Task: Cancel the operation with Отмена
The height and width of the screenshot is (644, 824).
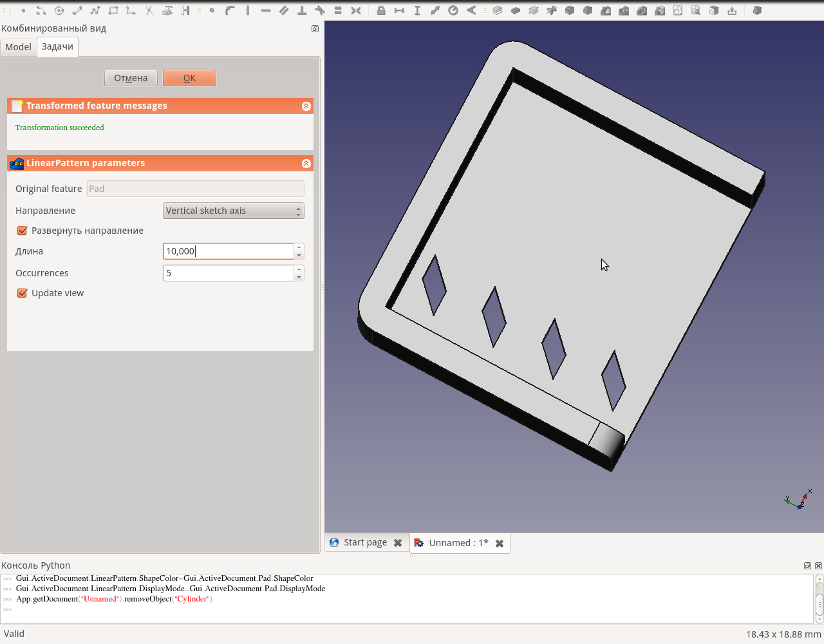Action: (x=131, y=77)
